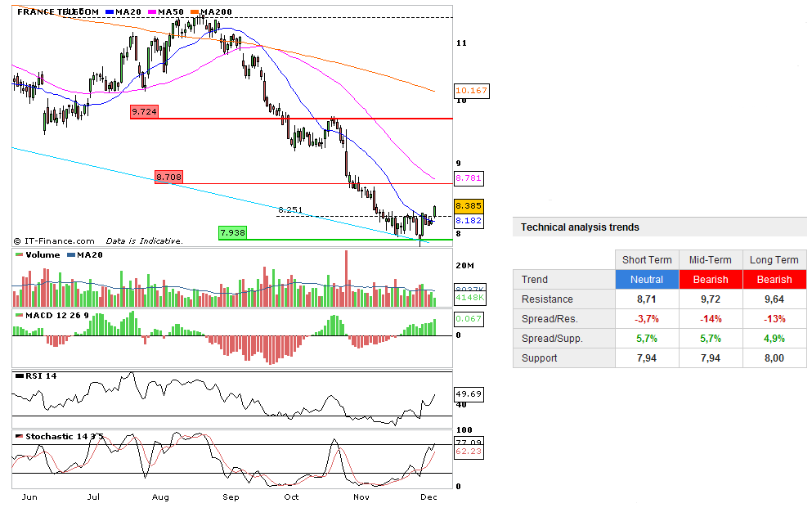Click the FRANCE TELECOM chart title
Viewport: 812px width, 508px height.
click(x=58, y=12)
